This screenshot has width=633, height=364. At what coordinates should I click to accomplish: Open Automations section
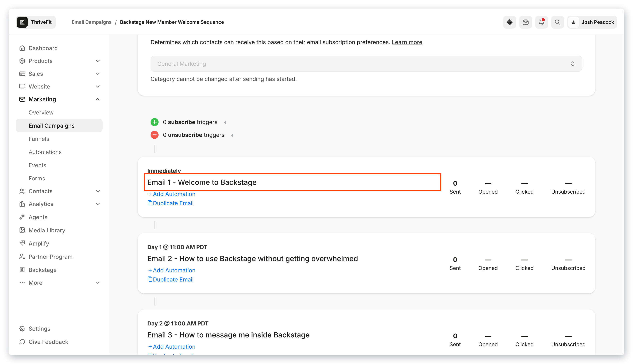[x=45, y=152]
